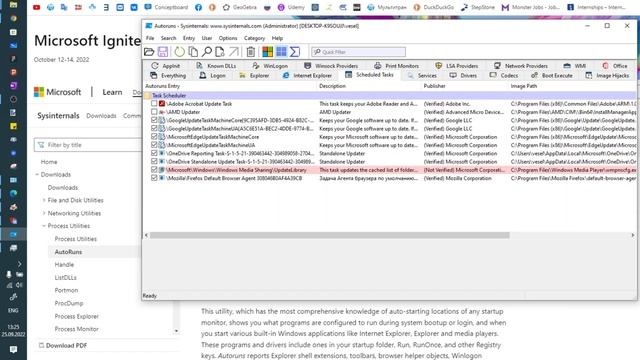Uncheck MicrosoftEdgeUpdateTaskMachineUA checkbox
The width and height of the screenshot is (640, 360).
(154, 145)
